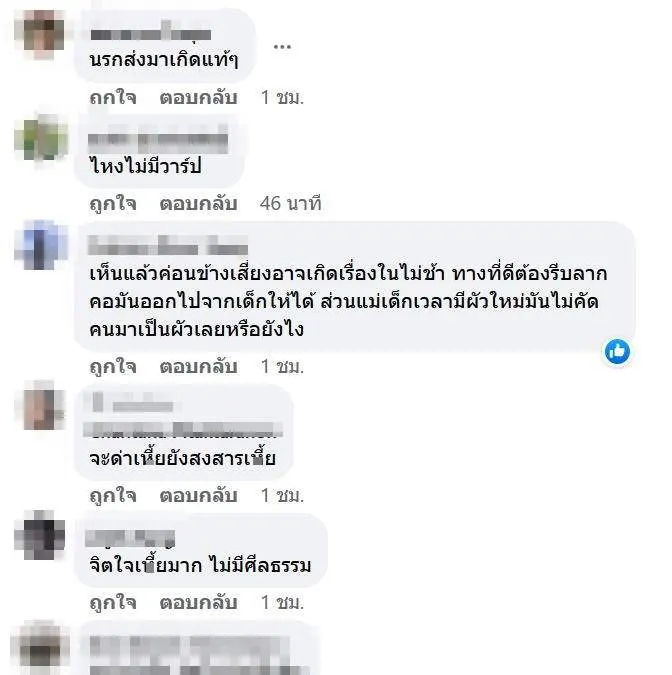Like the 'จะด่าเหี้ยยังสงสารเหี้ย' comment
The image size is (672, 675).
click(113, 495)
